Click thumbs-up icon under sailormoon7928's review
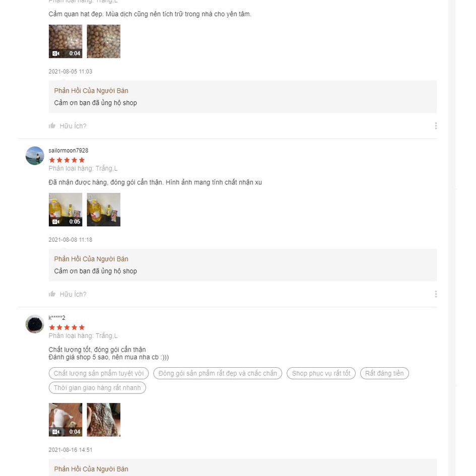Viewport: 476px width, 476px height. (x=52, y=294)
